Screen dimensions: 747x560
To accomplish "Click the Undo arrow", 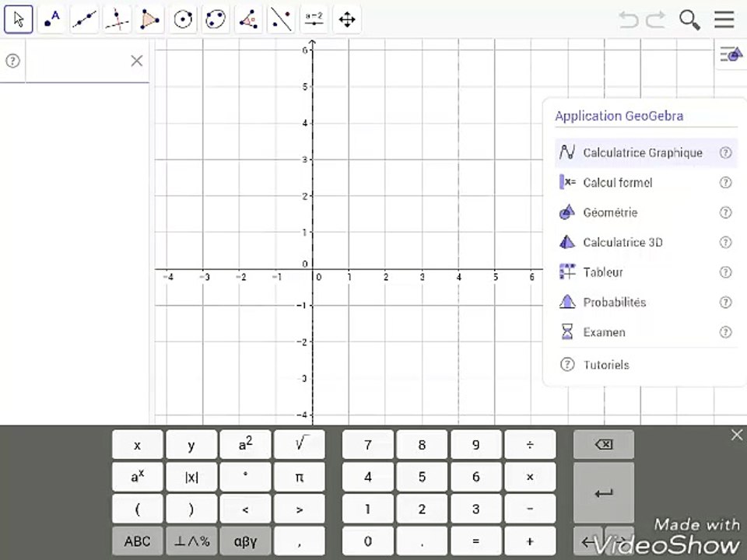I will click(x=629, y=20).
